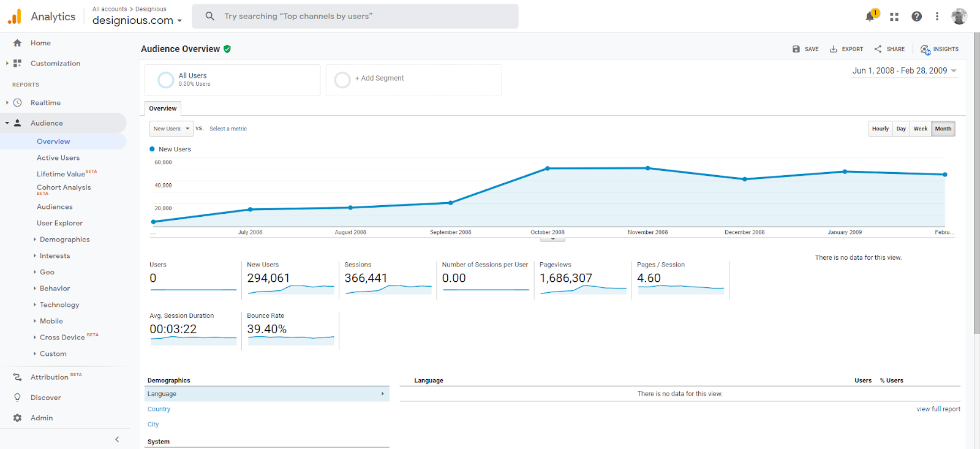Select City demographics link
The height and width of the screenshot is (449, 980).
153,424
